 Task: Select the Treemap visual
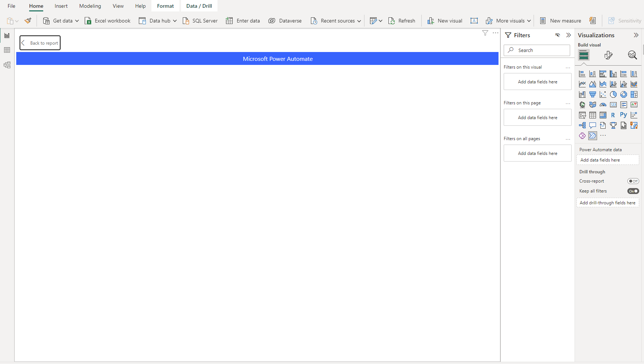tap(634, 94)
